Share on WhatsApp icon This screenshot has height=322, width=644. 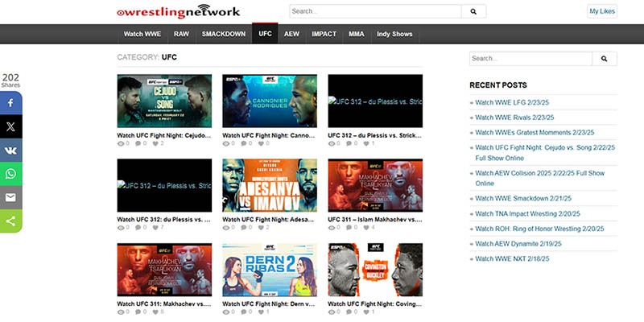click(x=10, y=174)
